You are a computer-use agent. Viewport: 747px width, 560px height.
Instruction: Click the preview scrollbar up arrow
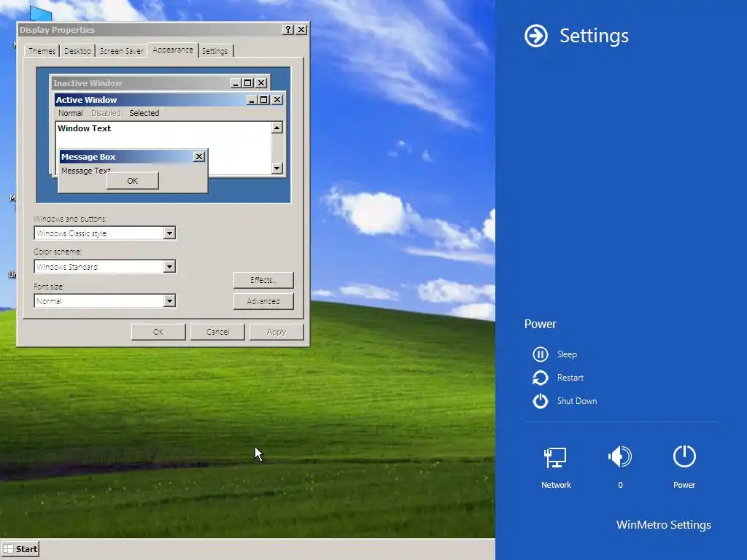276,128
